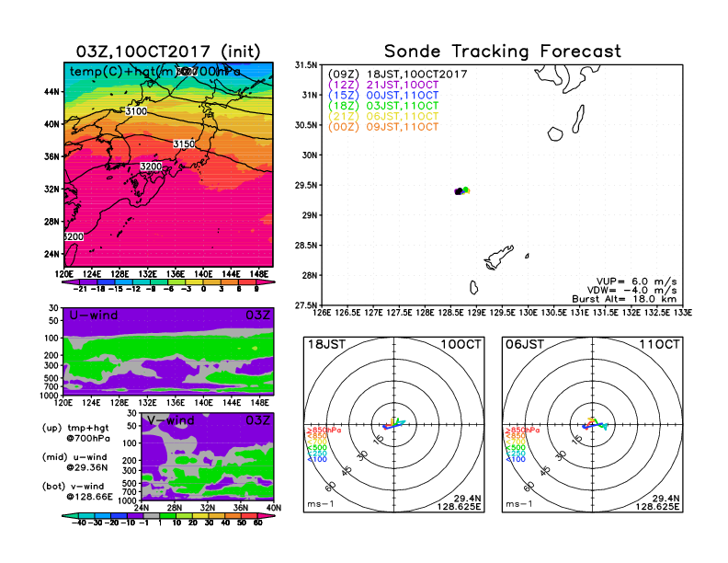The height and width of the screenshot is (563, 728).
Task: Select the "temp(C)+hgt(m)" map label
Action: point(123,72)
